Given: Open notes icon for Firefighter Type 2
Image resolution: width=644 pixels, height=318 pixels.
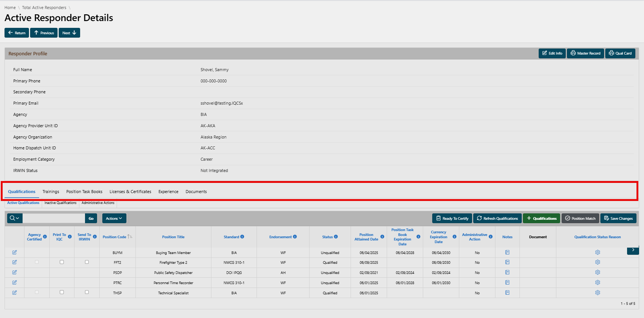Looking at the screenshot, I should pyautogui.click(x=507, y=262).
